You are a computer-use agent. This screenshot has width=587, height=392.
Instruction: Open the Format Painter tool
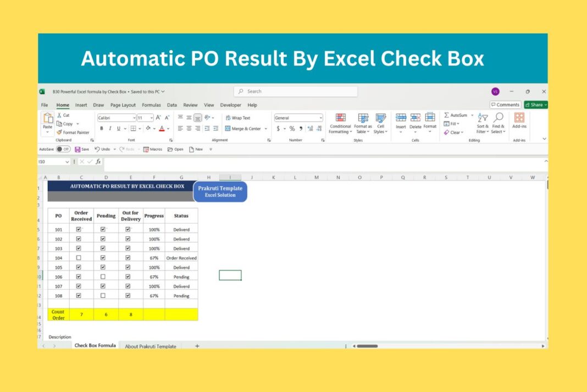[x=73, y=132]
